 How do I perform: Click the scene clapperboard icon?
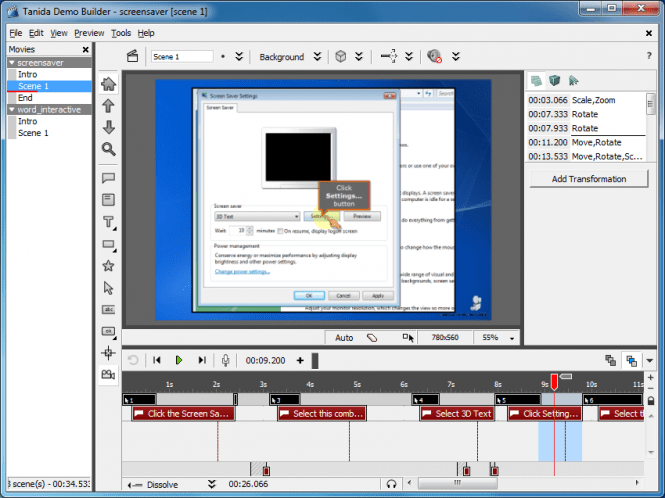point(132,56)
